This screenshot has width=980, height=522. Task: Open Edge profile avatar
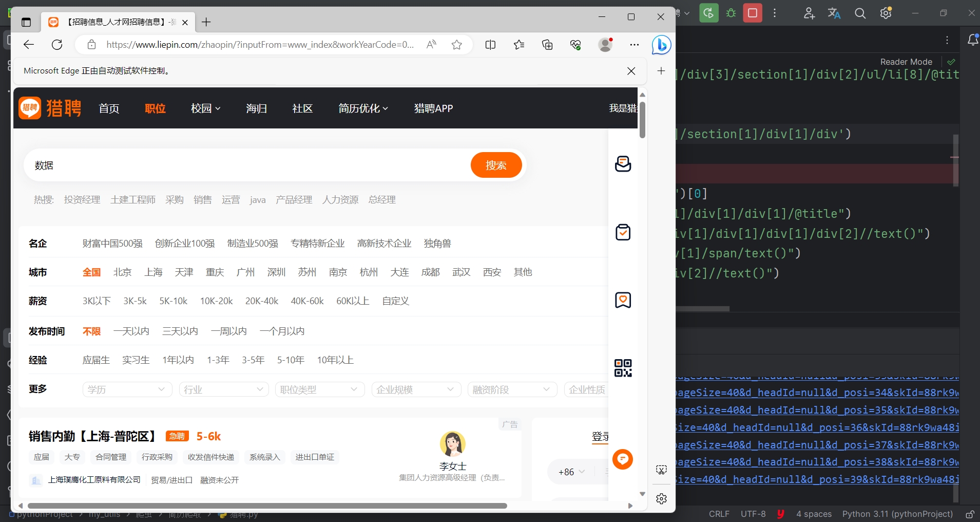point(606,45)
